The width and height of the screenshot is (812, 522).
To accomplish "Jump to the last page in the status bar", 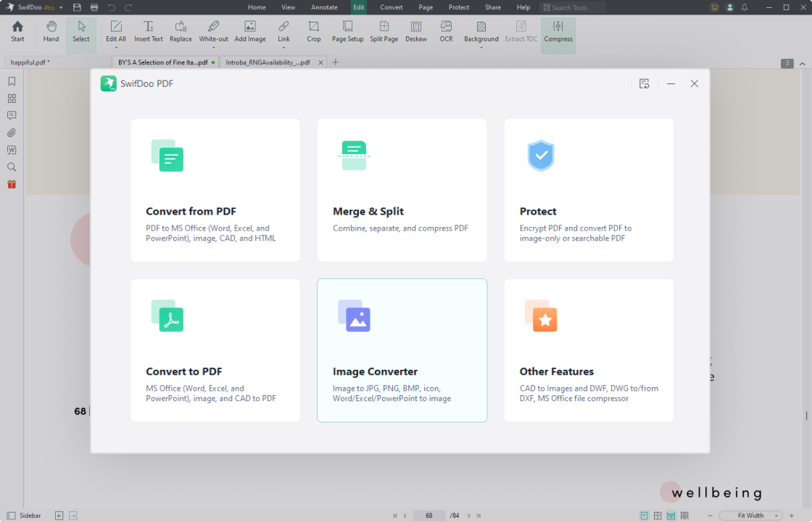I will tap(478, 515).
